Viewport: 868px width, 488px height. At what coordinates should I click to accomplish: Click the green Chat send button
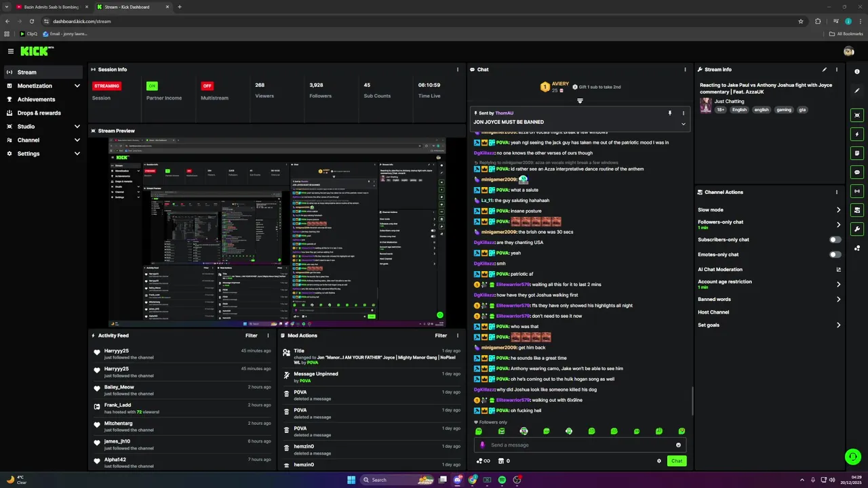[x=677, y=461]
